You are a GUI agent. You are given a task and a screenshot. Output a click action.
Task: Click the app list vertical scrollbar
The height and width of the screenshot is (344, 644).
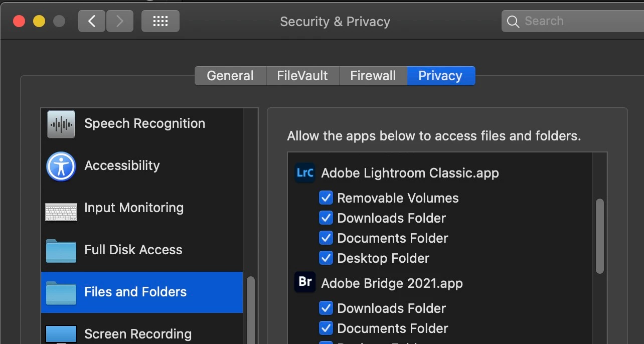pyautogui.click(x=600, y=236)
